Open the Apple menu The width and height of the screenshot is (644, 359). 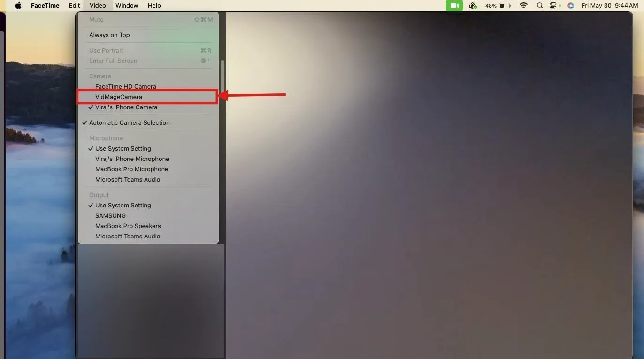coord(18,6)
